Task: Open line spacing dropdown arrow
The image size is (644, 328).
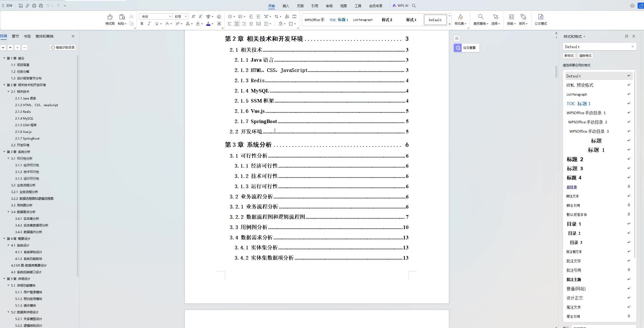Action: pyautogui.click(x=270, y=24)
